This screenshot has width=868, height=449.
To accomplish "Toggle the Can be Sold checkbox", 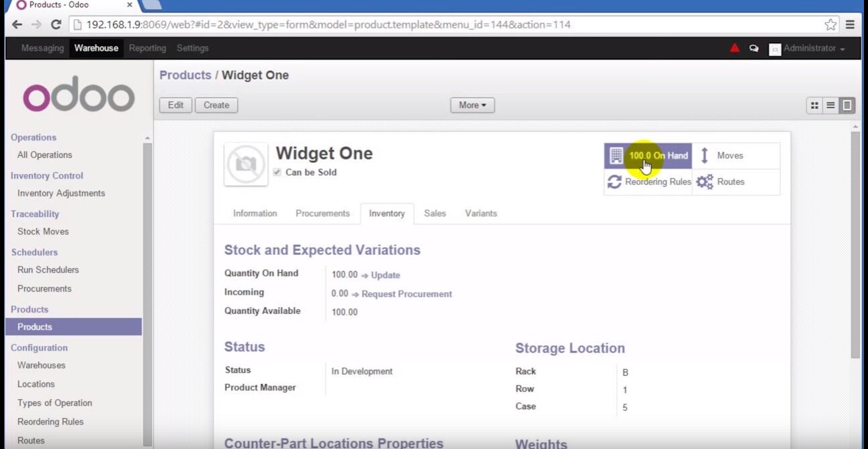I will tap(277, 172).
